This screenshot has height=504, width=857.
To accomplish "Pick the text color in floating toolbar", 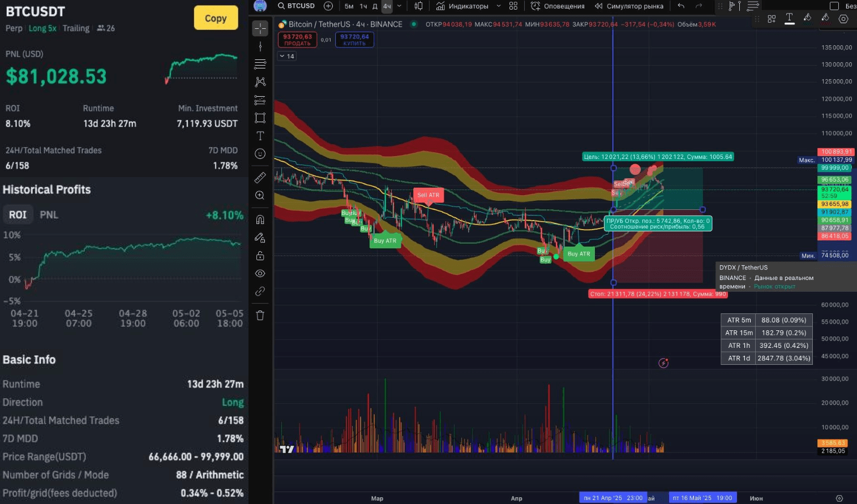I will coord(789,19).
